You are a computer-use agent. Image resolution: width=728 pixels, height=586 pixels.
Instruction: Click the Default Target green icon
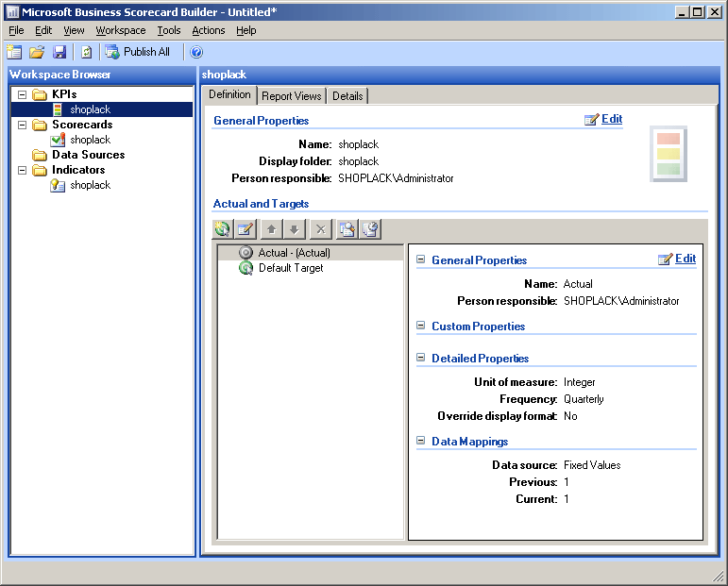(x=245, y=268)
